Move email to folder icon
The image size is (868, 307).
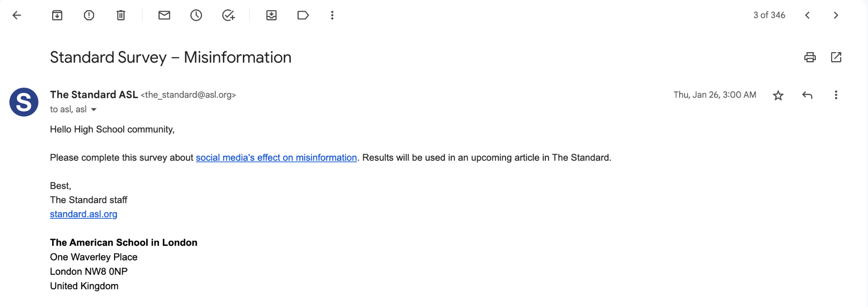coord(271,15)
